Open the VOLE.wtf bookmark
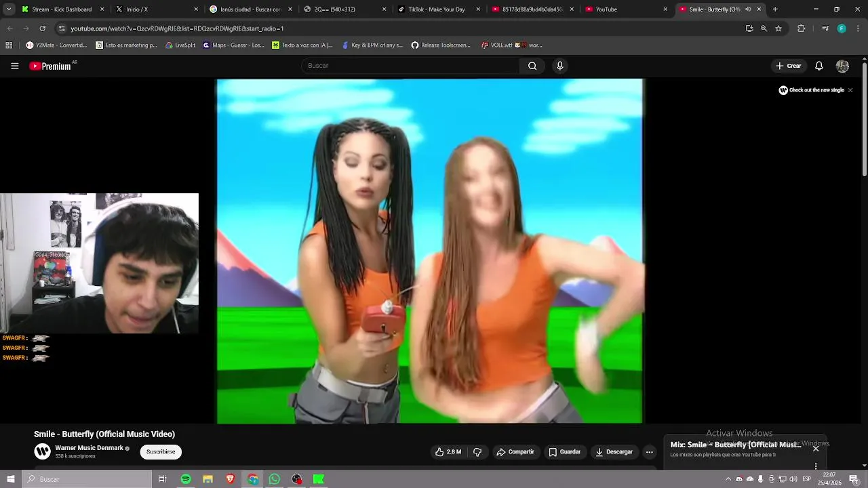Viewport: 868px width, 488px height. click(x=512, y=45)
